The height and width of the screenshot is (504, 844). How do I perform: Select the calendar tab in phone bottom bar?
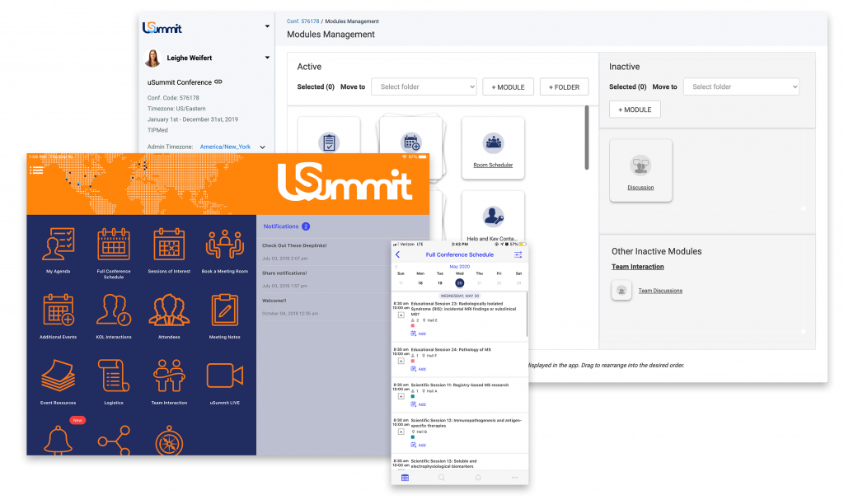[x=405, y=478]
